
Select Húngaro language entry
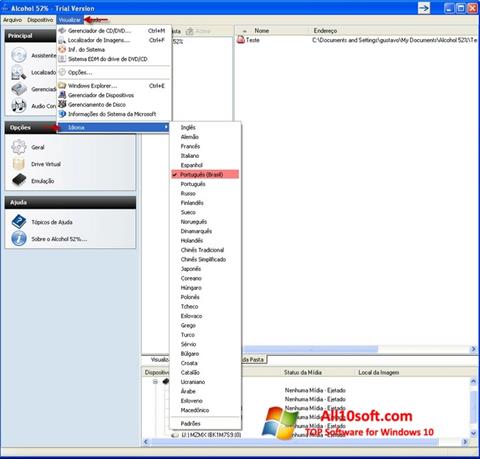191,288
